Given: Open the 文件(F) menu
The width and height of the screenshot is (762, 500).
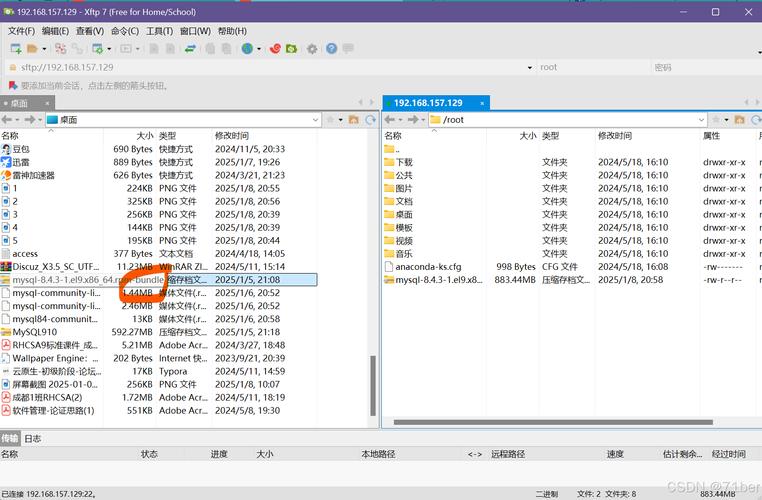Looking at the screenshot, I should [x=21, y=31].
